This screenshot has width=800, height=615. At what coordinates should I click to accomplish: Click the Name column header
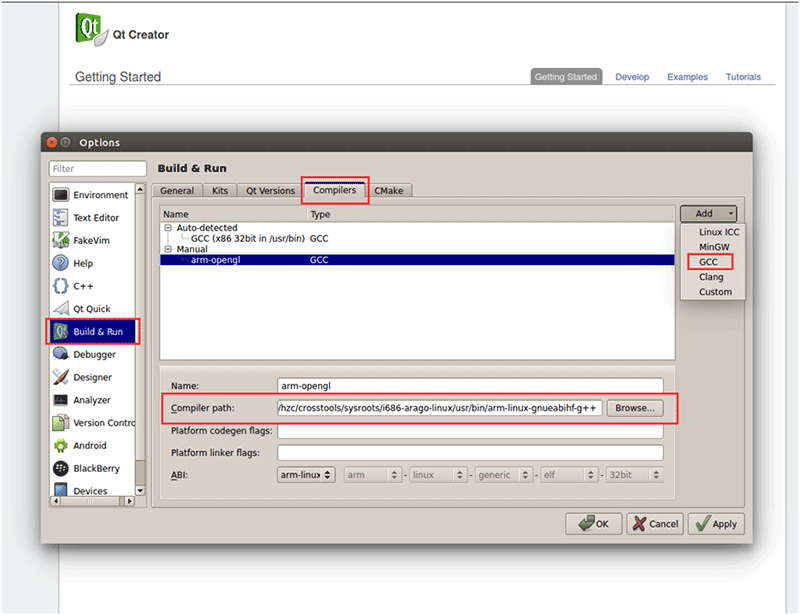point(234,214)
